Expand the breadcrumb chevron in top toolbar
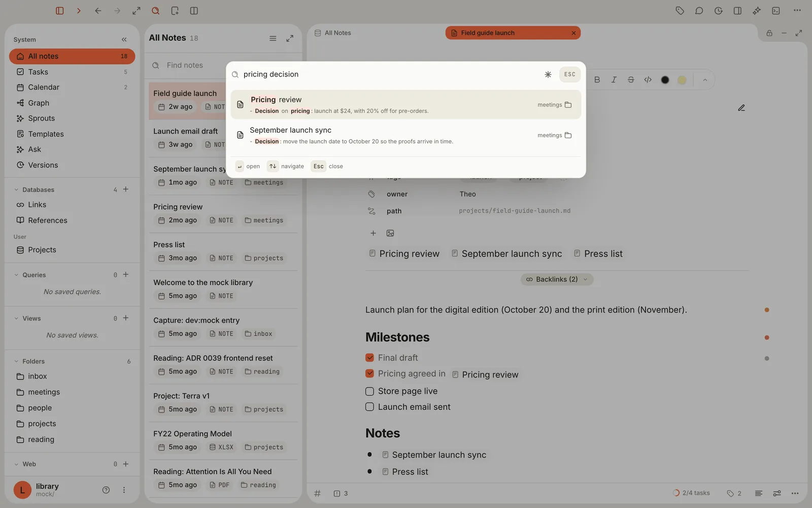The height and width of the screenshot is (508, 812). [x=79, y=11]
